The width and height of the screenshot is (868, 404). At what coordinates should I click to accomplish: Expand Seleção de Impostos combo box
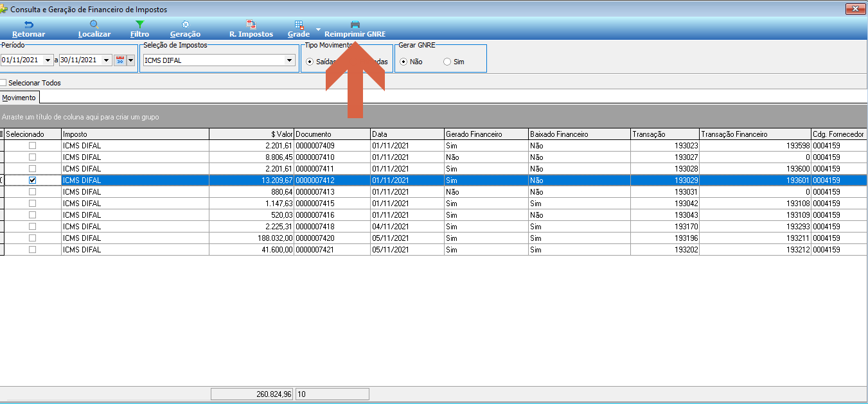click(289, 60)
